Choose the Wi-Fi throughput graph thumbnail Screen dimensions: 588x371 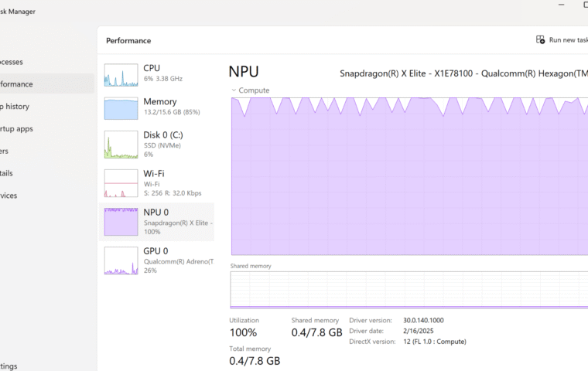click(x=121, y=183)
